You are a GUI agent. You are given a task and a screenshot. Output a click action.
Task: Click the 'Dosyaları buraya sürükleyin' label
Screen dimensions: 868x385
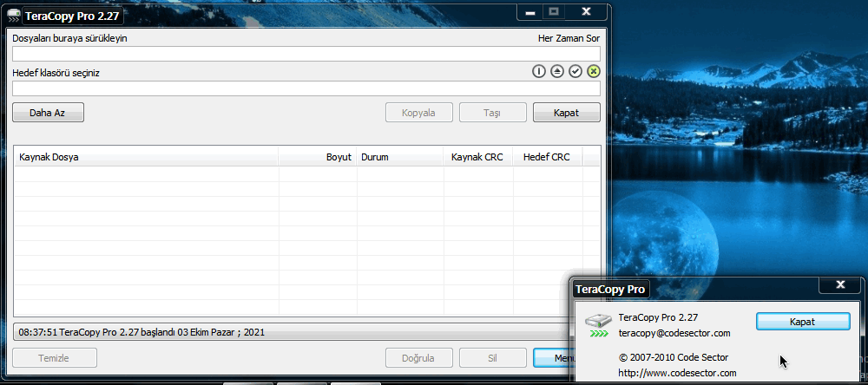coord(69,38)
